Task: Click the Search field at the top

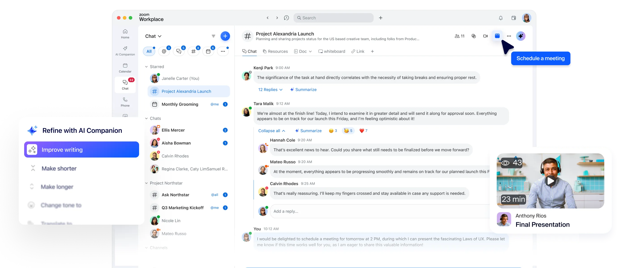Action: pos(333,18)
